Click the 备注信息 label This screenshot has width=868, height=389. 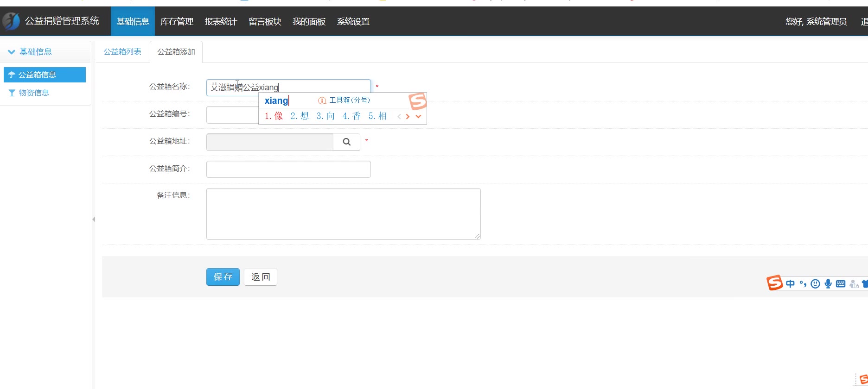click(173, 195)
